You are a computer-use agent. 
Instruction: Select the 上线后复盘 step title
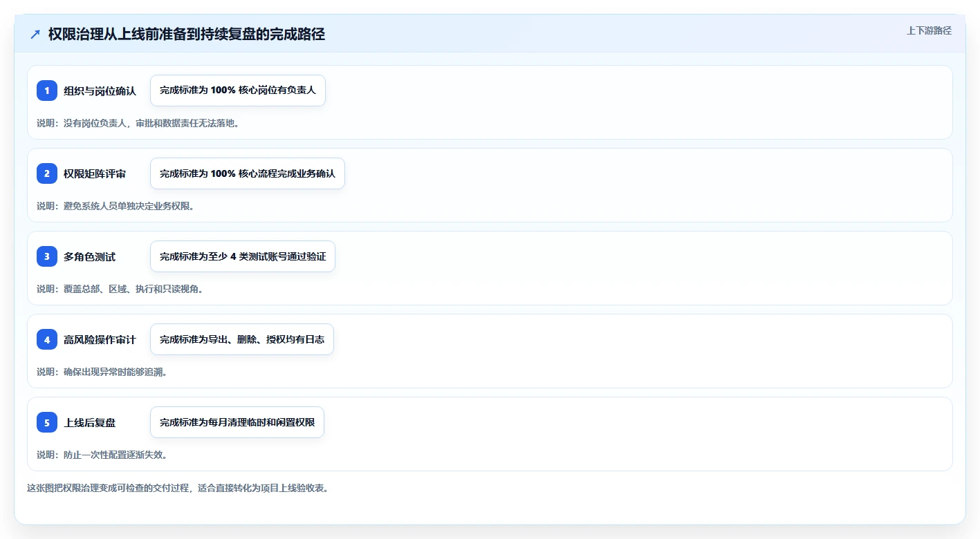pos(90,422)
